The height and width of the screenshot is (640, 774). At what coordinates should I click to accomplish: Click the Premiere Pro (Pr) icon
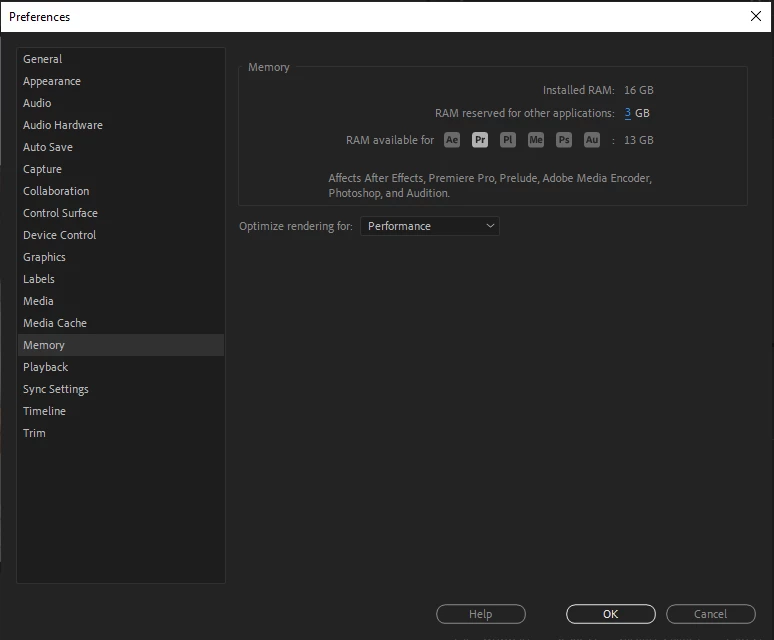(480, 140)
